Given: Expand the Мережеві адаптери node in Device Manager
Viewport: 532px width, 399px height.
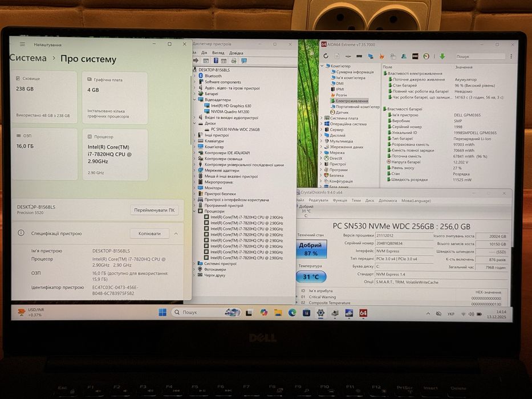Looking at the screenshot, I should 195,170.
